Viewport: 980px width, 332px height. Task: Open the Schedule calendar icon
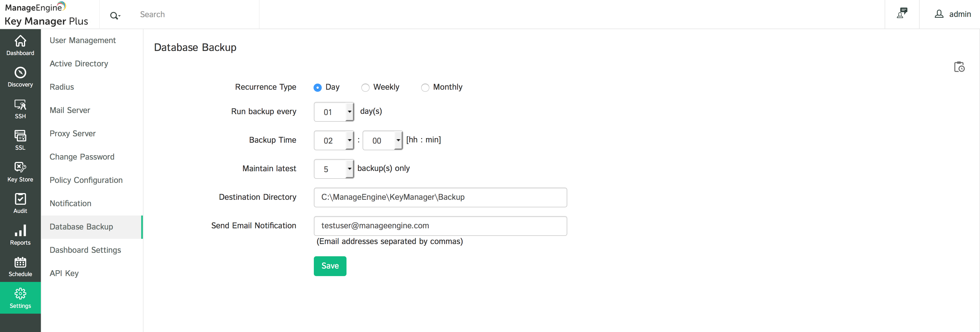click(20, 266)
